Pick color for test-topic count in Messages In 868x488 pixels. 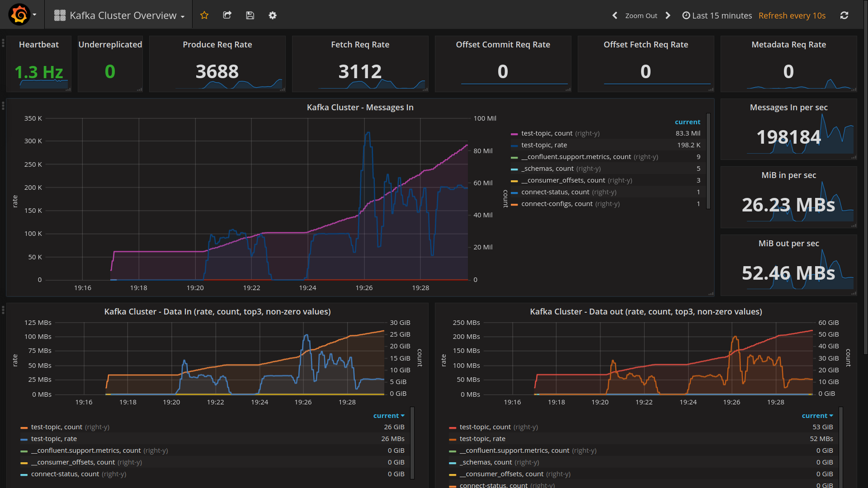[514, 134]
